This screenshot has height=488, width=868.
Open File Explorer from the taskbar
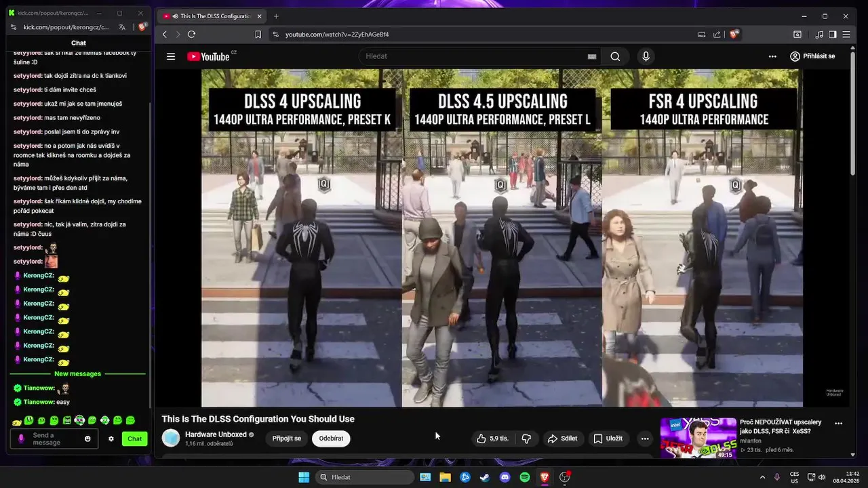coord(445,477)
